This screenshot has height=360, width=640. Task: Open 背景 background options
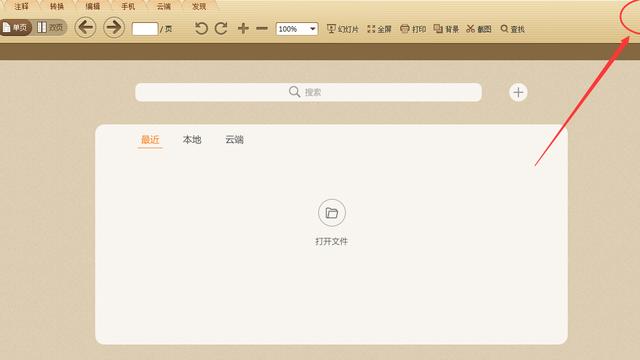coord(446,29)
